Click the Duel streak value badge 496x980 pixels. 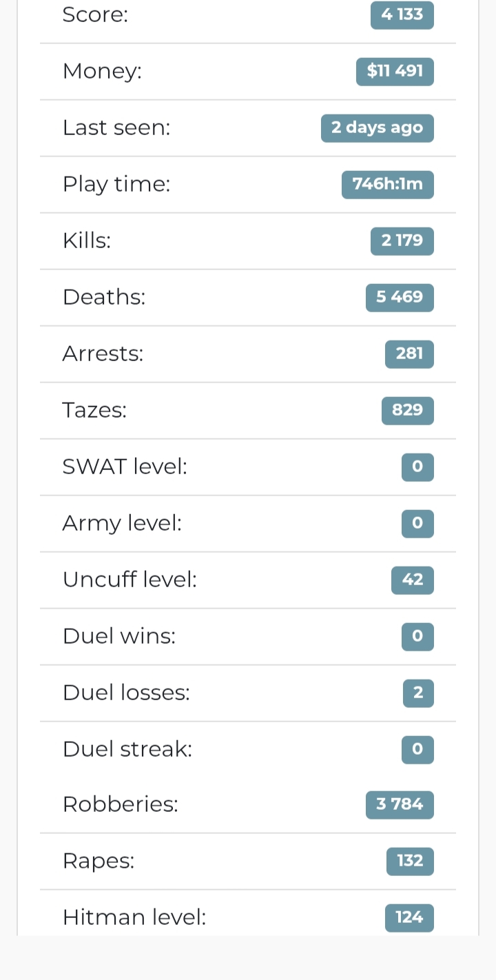pos(417,749)
